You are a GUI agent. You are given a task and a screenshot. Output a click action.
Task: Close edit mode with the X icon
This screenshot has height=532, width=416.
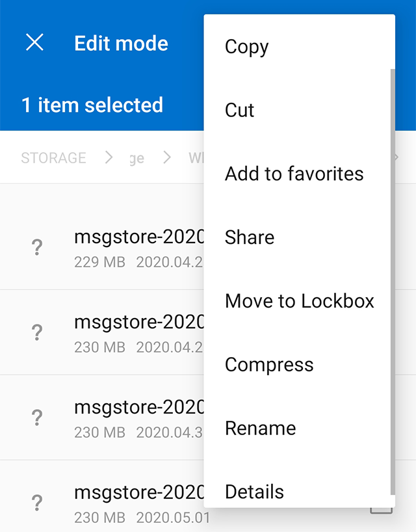34,43
